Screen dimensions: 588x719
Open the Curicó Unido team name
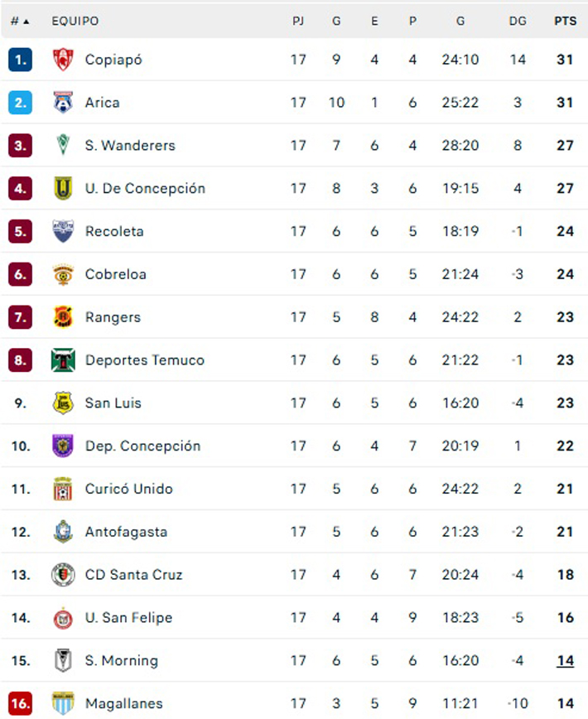[129, 489]
